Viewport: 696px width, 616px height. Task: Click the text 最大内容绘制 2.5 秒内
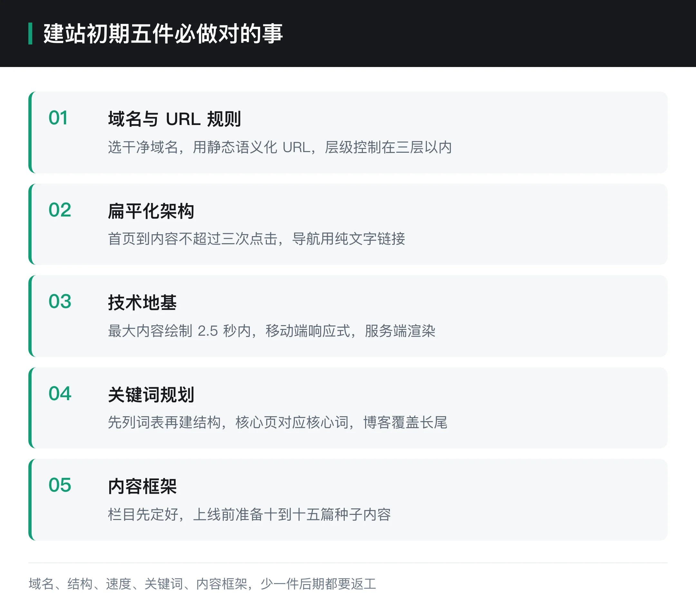tap(179, 331)
